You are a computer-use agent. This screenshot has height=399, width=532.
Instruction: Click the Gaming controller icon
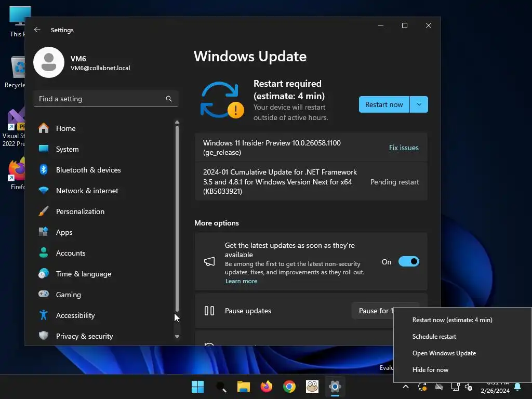(x=44, y=294)
